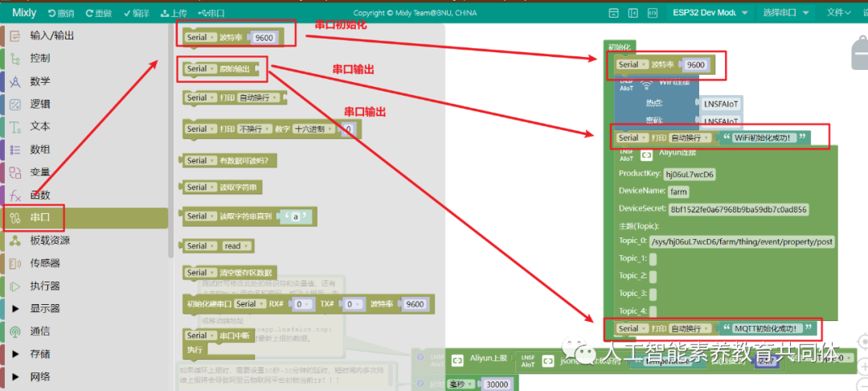
Task: Open 串口 serial monitor in the toolbar
Action: click(x=211, y=13)
